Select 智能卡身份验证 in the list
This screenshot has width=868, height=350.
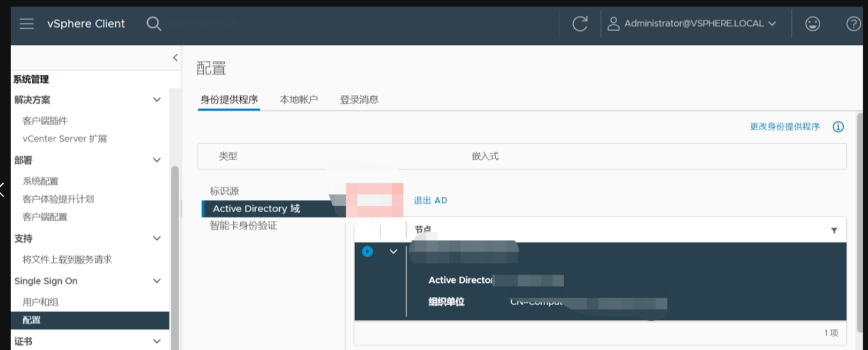(x=243, y=226)
